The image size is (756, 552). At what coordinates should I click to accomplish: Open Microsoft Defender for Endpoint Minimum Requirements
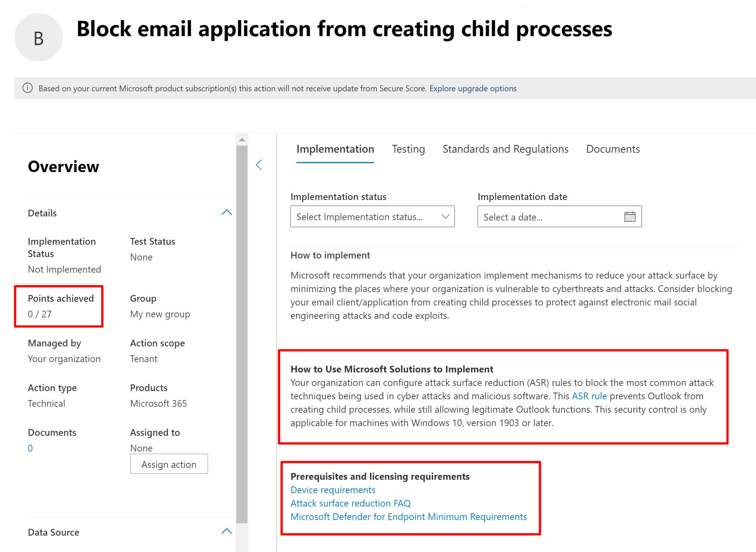point(408,517)
